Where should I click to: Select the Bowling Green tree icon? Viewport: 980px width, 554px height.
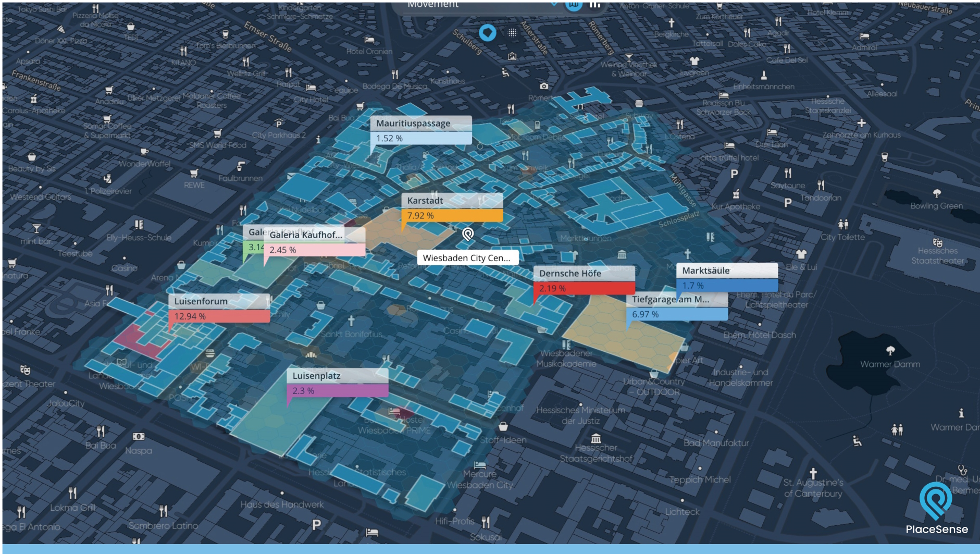click(x=937, y=193)
